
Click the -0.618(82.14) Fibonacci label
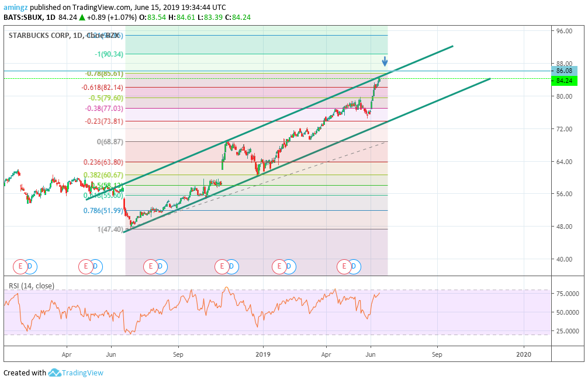pos(102,88)
